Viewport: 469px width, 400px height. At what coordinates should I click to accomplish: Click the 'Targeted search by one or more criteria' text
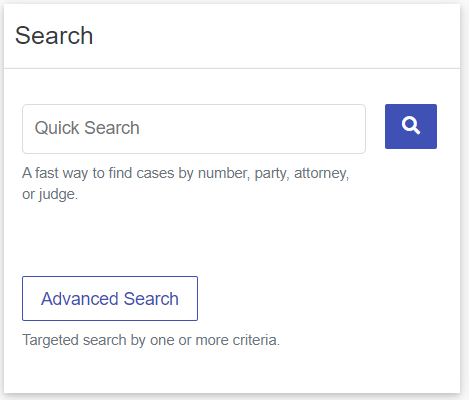tap(151, 340)
